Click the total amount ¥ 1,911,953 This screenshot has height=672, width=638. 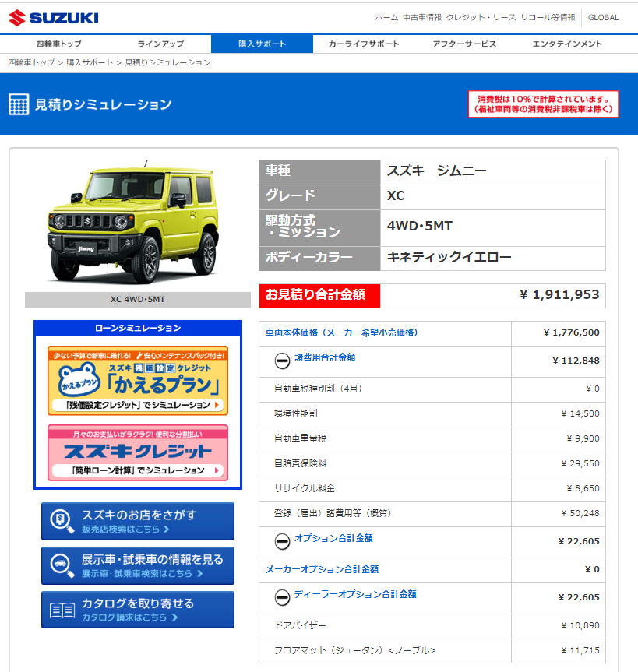coord(559,294)
